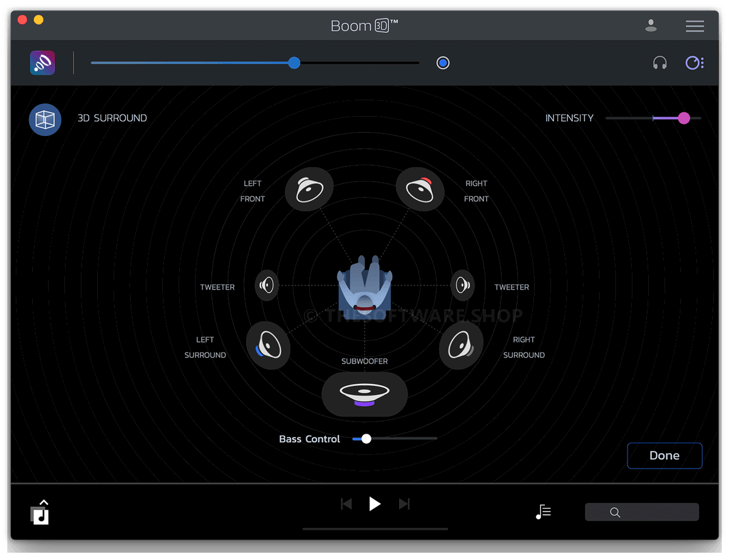729x560 pixels.
Task: Open the hamburger menu
Action: click(694, 26)
